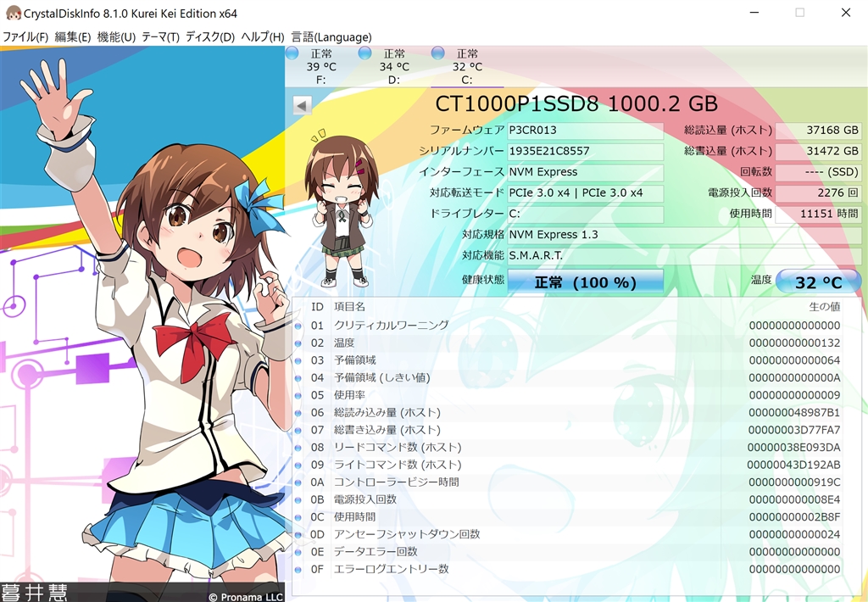This screenshot has height=602, width=868.
Task: Click total host reads value 37168 GB
Action: point(818,130)
